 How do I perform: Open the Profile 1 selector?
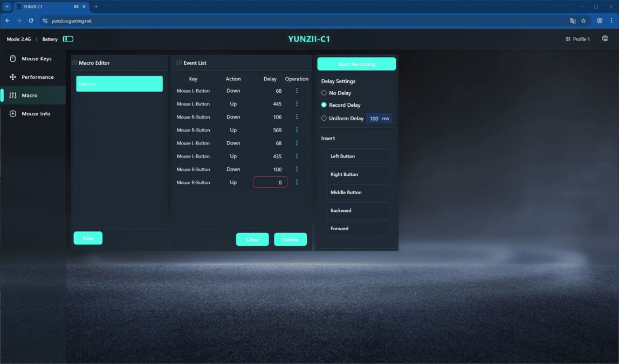click(x=578, y=39)
